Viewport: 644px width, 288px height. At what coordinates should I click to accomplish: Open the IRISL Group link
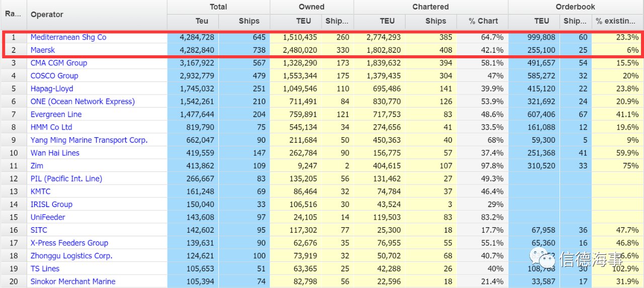(51, 205)
